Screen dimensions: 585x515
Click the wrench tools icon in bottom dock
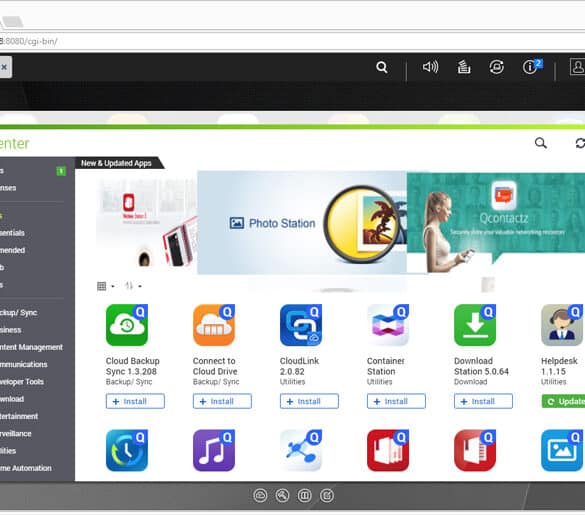click(282, 496)
